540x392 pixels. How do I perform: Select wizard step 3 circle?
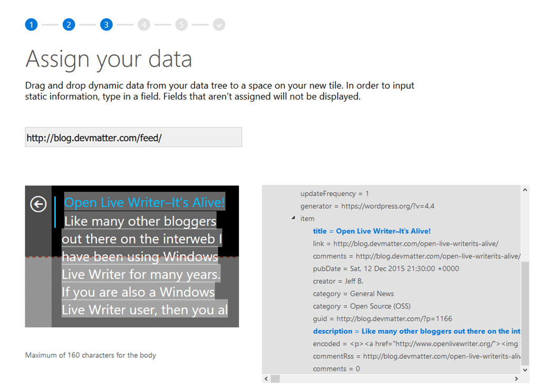(107, 24)
